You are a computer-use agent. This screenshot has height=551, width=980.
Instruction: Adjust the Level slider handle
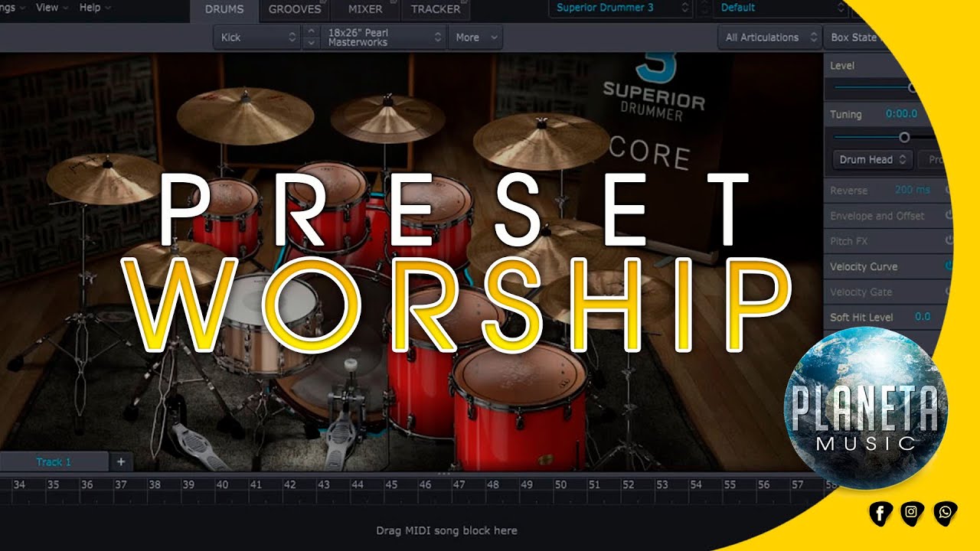point(912,88)
